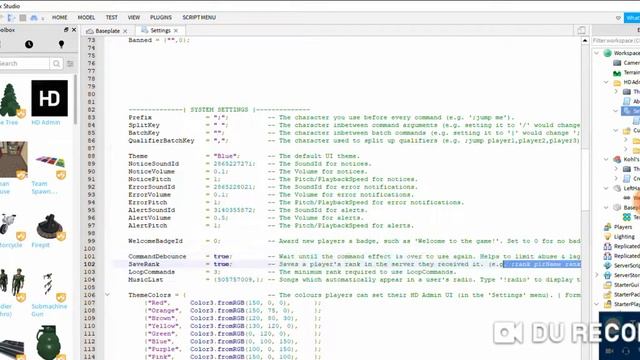The image size is (640, 360).
Task: Select the Workspace globe icon
Action: tap(607, 53)
